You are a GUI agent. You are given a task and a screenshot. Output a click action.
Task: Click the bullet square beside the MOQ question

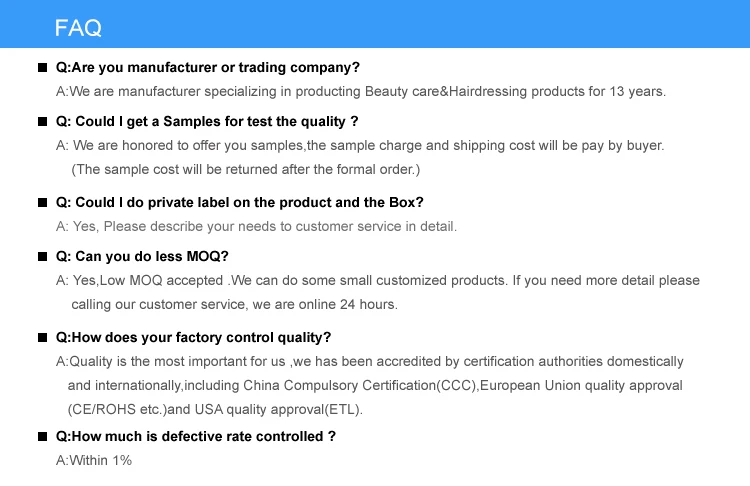coord(42,256)
